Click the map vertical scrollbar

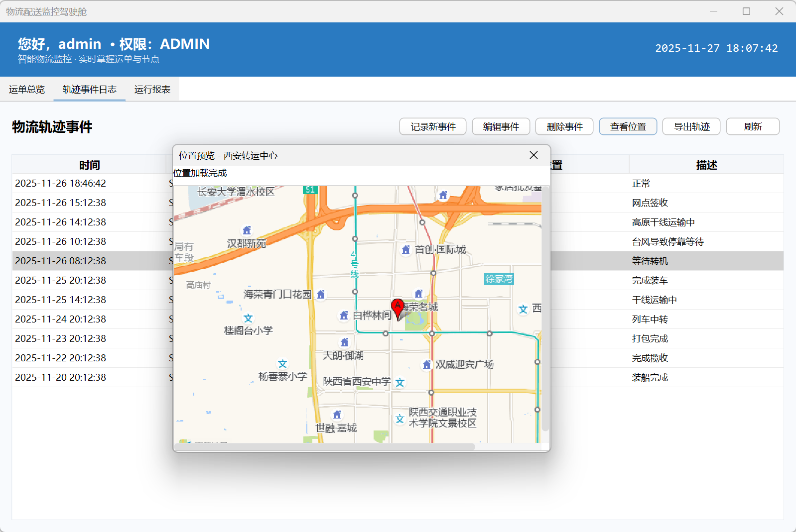[545, 309]
